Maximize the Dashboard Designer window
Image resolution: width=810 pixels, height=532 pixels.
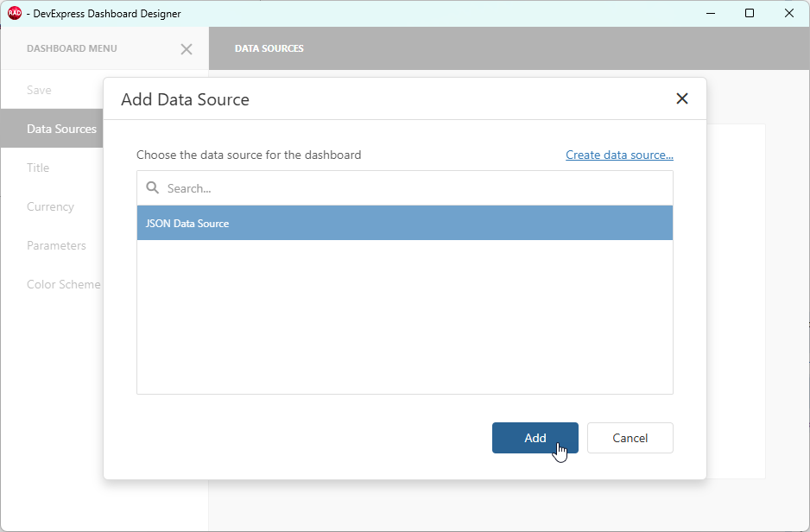[x=750, y=13]
